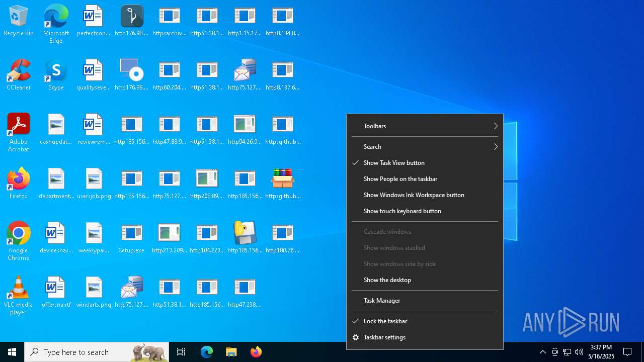Select the http94.26.9... file icon

245,130
